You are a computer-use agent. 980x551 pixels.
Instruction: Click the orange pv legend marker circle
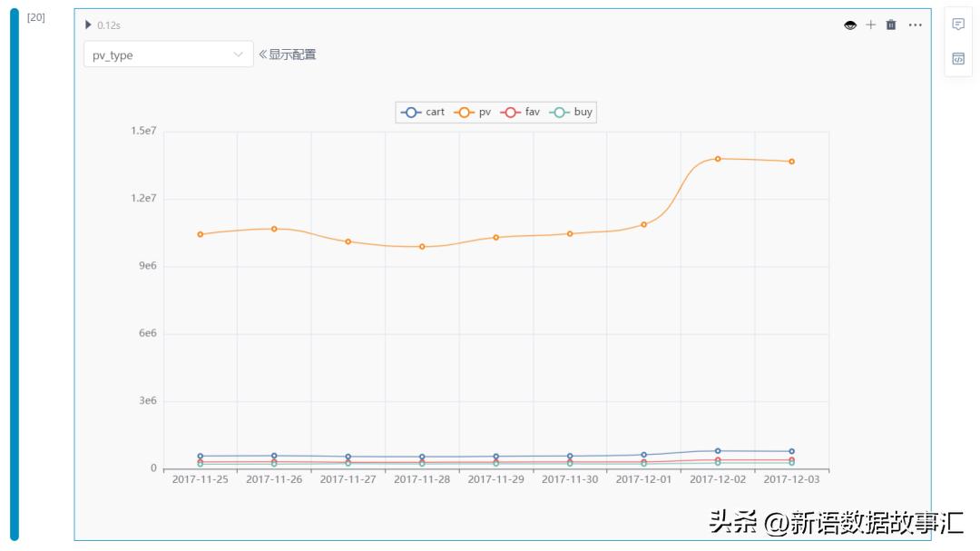pos(465,113)
